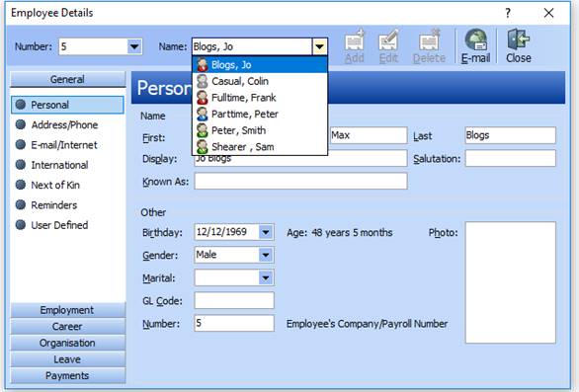Click the Name combo text field showing Blogs, Jo

pyautogui.click(x=252, y=46)
